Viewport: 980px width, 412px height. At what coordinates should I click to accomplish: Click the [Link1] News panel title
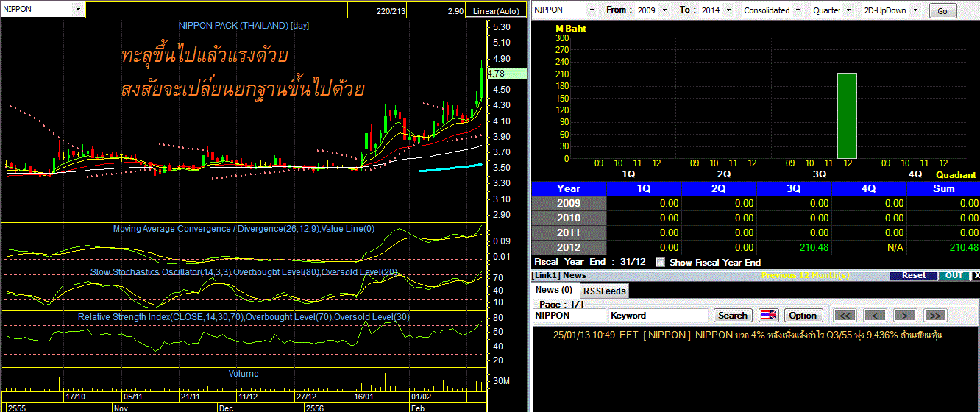(559, 275)
